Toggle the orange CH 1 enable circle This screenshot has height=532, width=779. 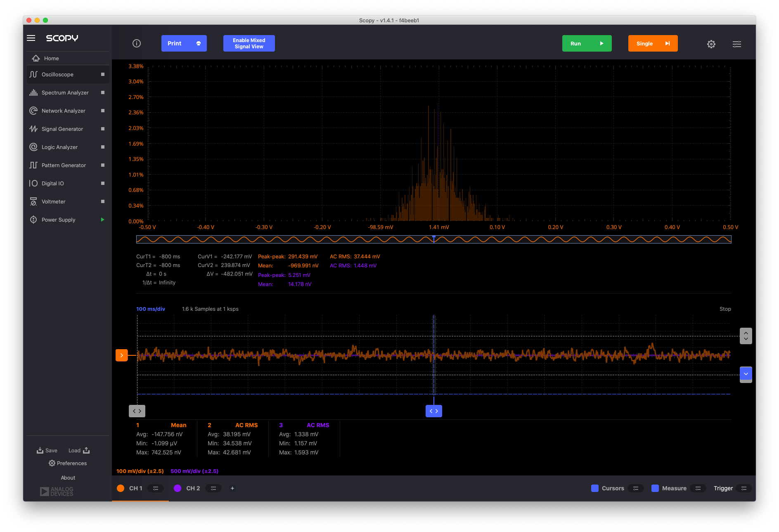point(121,488)
